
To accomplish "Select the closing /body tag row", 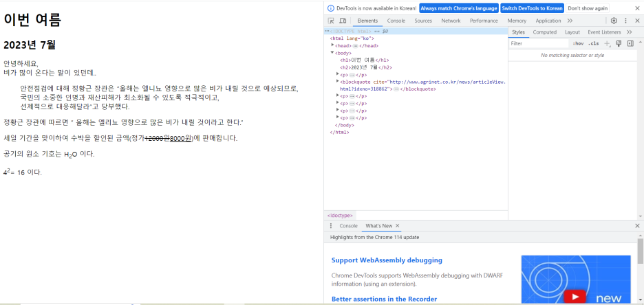I will point(344,125).
